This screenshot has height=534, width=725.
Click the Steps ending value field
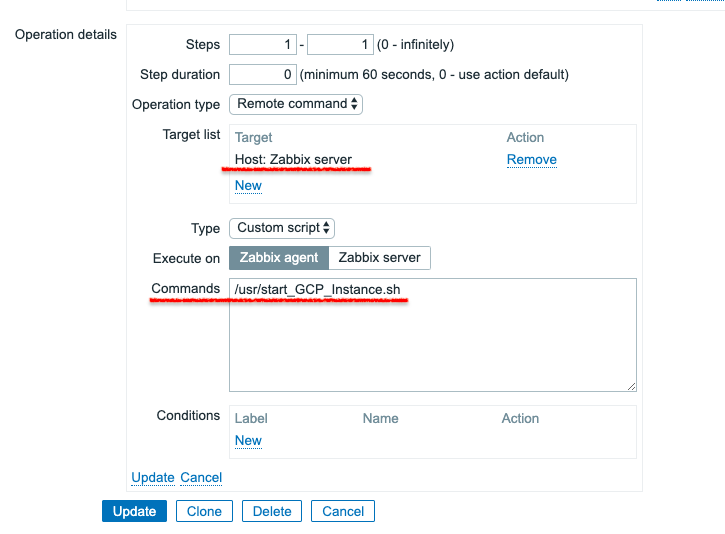(340, 45)
